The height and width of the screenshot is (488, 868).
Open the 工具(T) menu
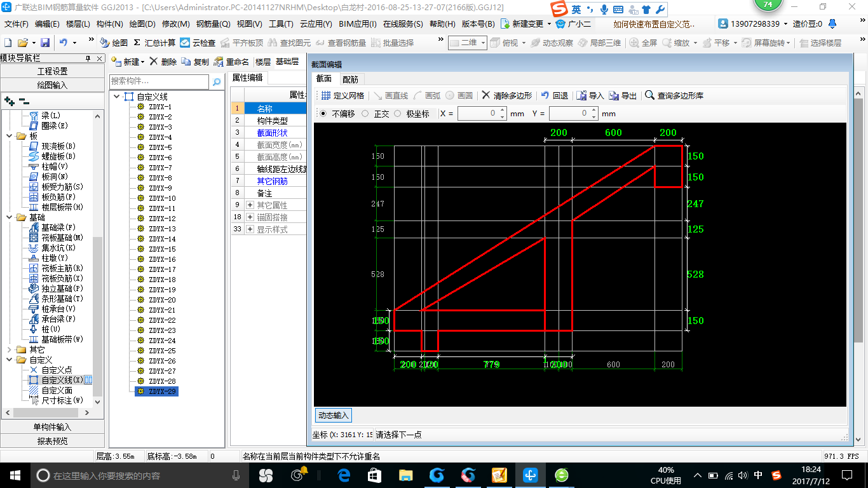[x=281, y=24]
